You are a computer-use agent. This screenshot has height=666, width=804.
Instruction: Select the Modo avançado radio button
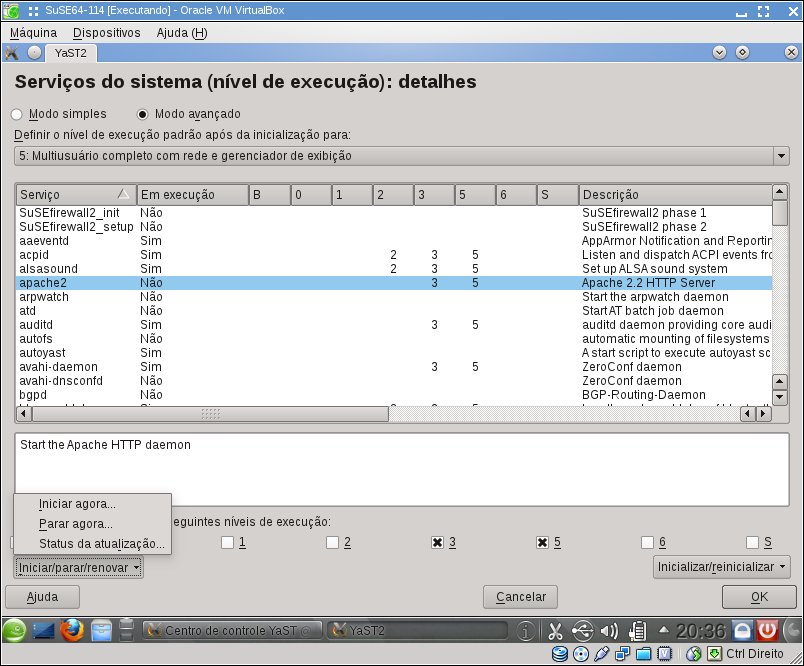pos(143,114)
